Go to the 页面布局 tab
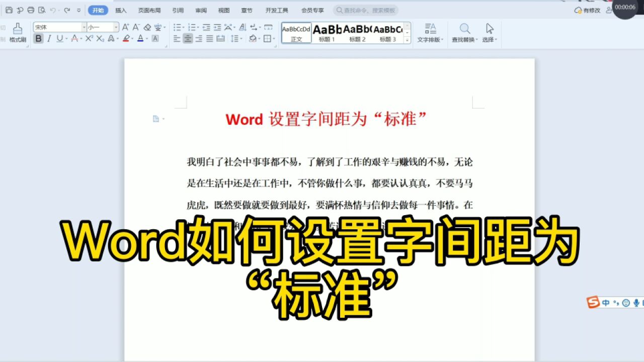This screenshot has height=362, width=644. [x=148, y=10]
